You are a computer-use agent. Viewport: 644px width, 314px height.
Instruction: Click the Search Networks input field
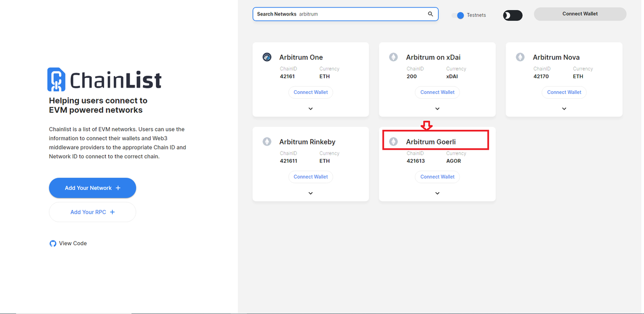click(346, 14)
